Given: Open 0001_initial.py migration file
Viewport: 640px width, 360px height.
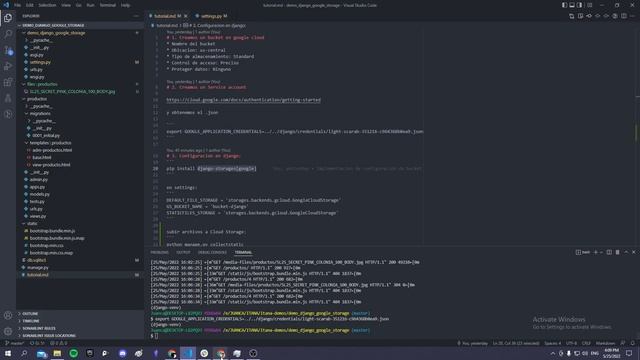Looking at the screenshot, I should [46, 136].
